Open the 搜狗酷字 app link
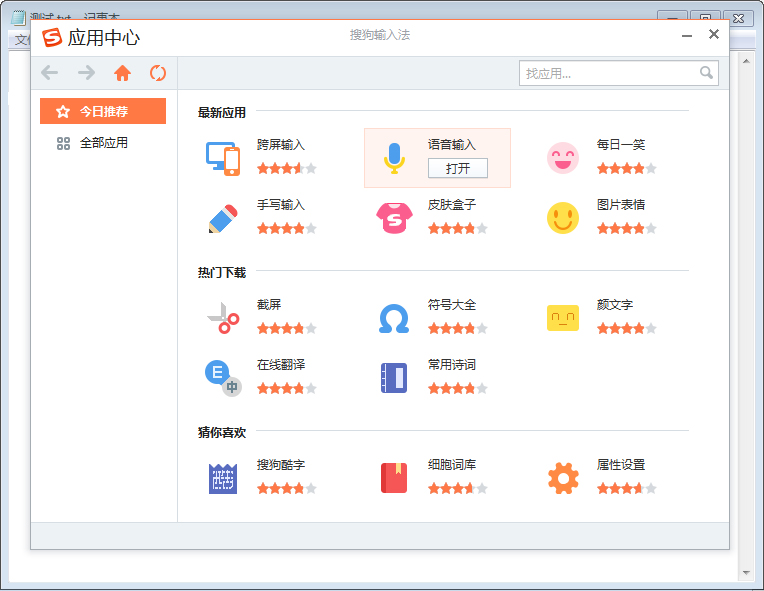The height and width of the screenshot is (591, 764). coord(281,465)
